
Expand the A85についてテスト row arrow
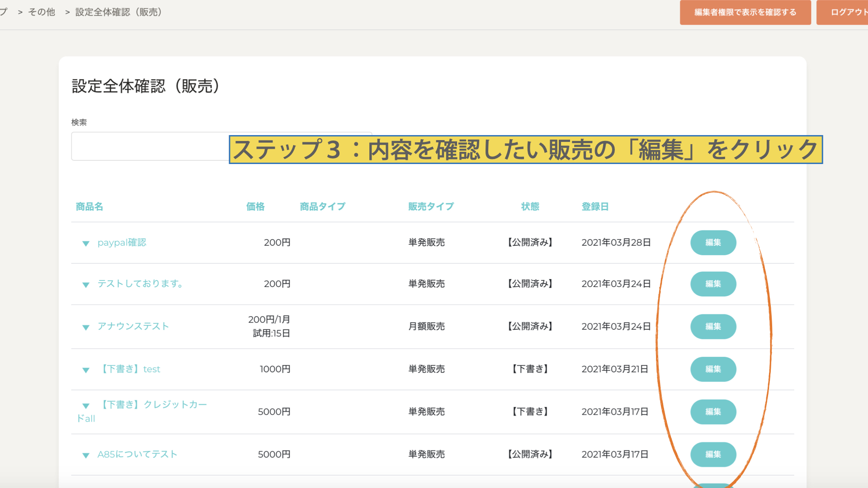tap(85, 455)
